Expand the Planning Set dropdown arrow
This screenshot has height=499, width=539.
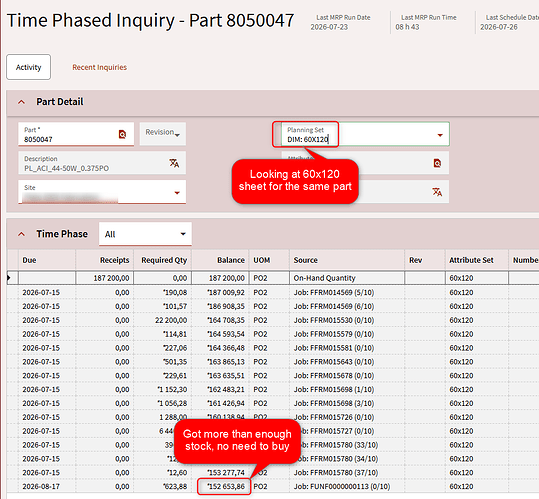[440, 135]
